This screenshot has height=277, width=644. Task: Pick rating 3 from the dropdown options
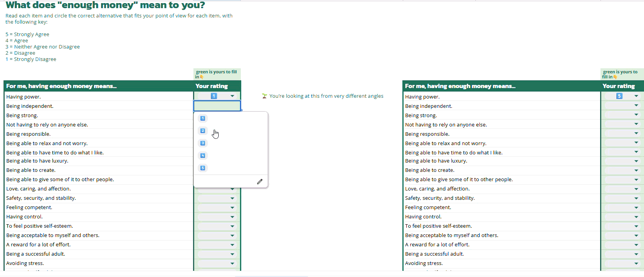203,143
